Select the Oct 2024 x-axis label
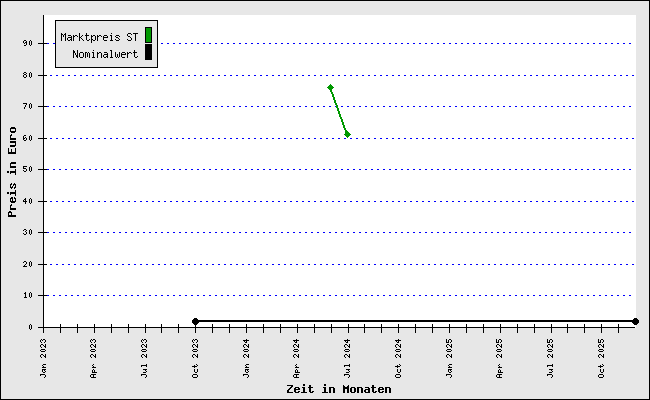This screenshot has width=650, height=400. [398, 357]
